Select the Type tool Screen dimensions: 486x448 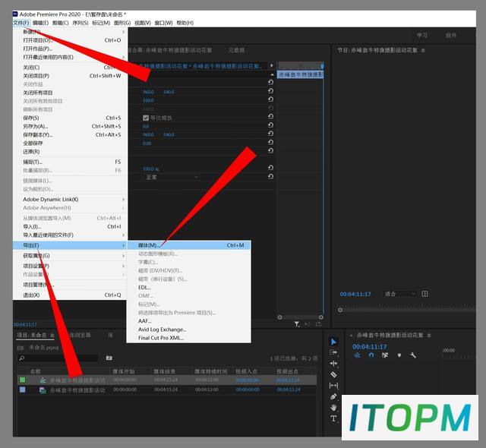point(333,418)
